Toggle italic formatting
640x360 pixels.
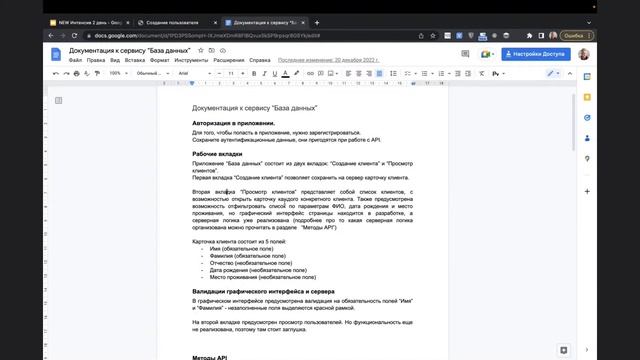pos(264,73)
